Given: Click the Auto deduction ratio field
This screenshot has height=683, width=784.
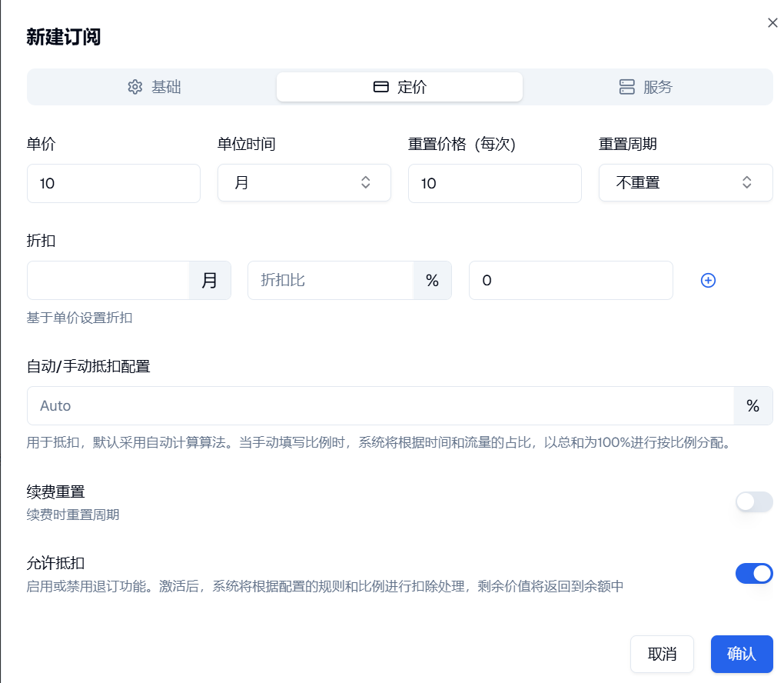Looking at the screenshot, I should pyautogui.click(x=380, y=406).
